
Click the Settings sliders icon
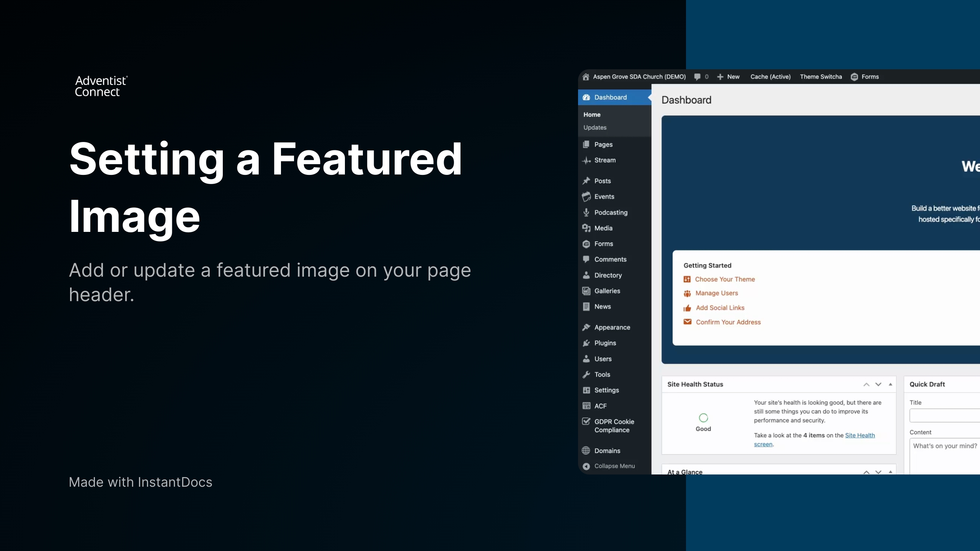click(x=586, y=390)
